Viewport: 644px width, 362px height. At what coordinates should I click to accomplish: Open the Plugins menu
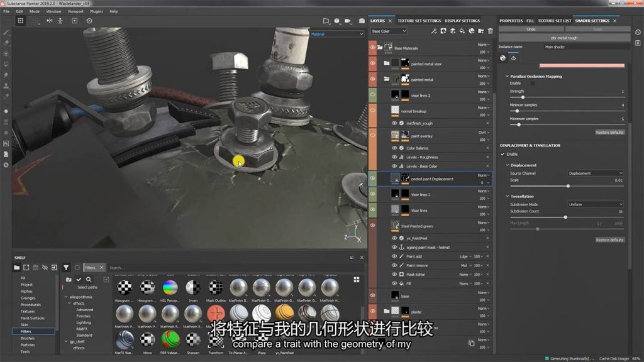click(x=96, y=11)
